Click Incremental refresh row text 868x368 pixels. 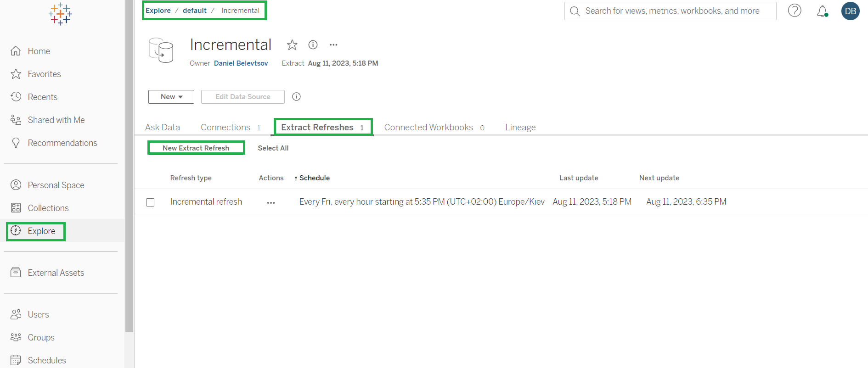pos(206,202)
